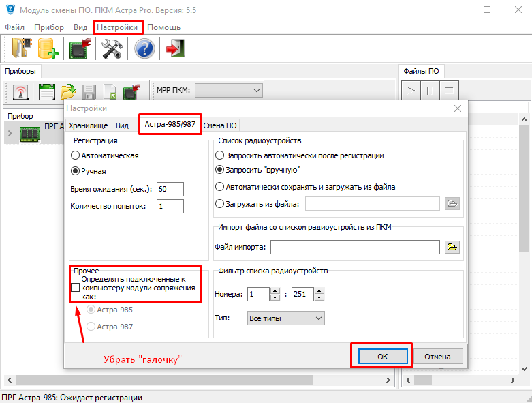Click the radio antenna icon in Приборы toolbar

20,91
